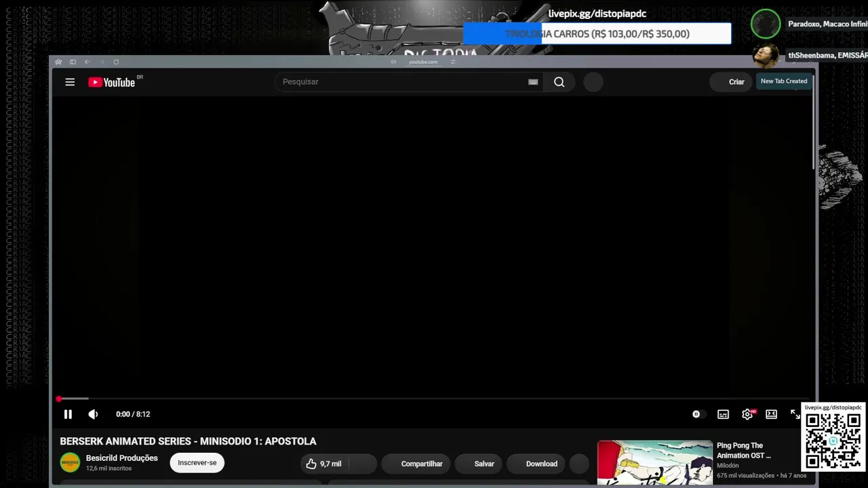Click the 12,6 mil inscritos subscriber count

tap(108, 468)
